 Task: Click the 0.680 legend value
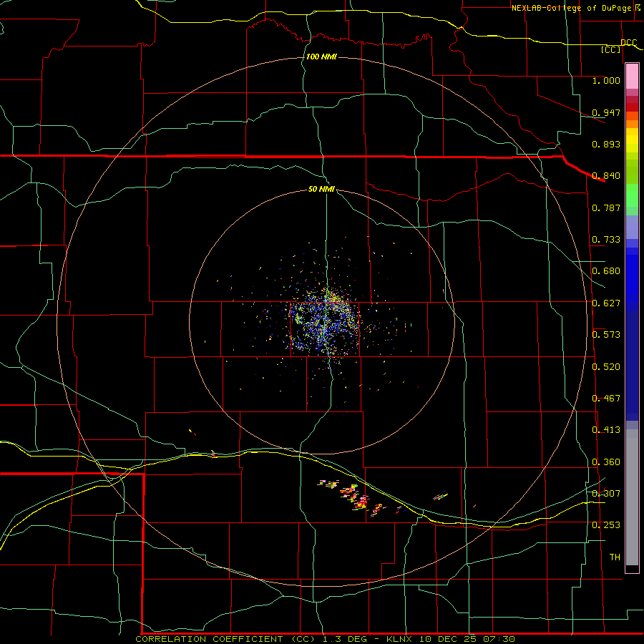[606, 271]
